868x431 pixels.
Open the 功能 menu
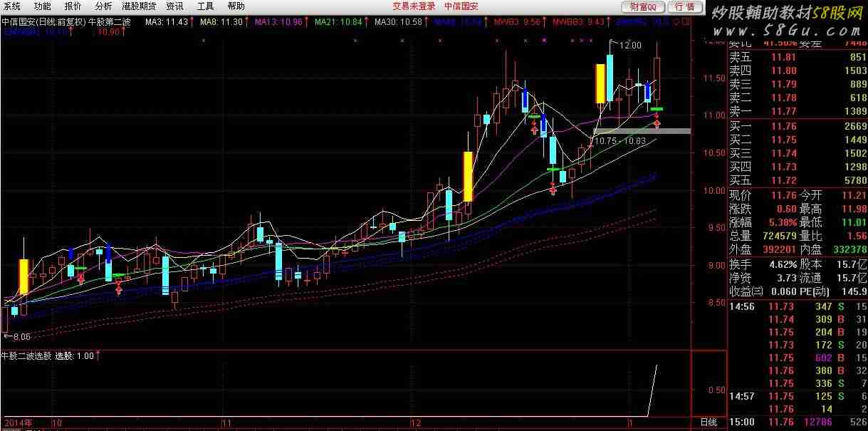(x=43, y=6)
